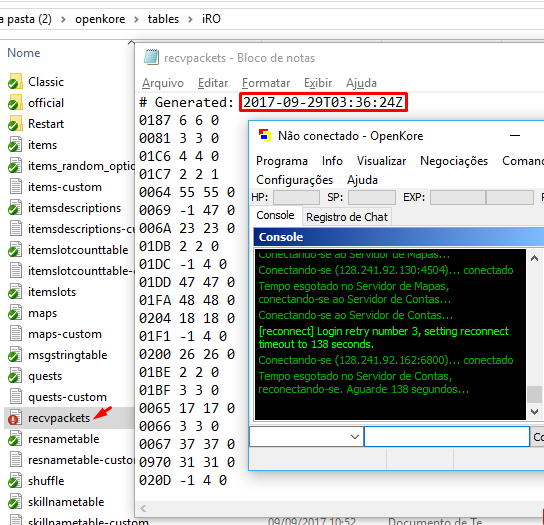Click the resnametable file icon
The height and width of the screenshot is (525, 544).
[x=15, y=439]
